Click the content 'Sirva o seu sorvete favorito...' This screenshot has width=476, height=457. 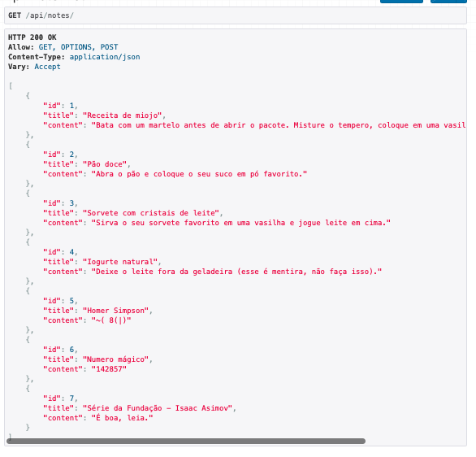[x=241, y=223]
